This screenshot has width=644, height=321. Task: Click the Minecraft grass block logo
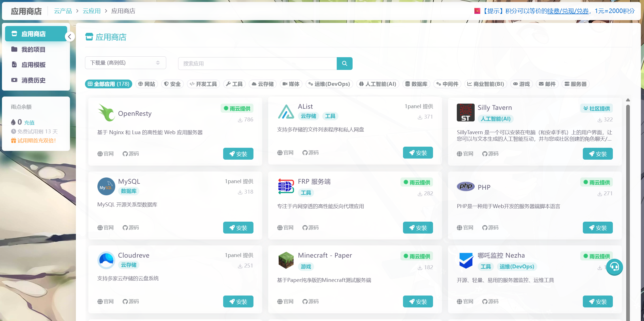click(x=286, y=260)
